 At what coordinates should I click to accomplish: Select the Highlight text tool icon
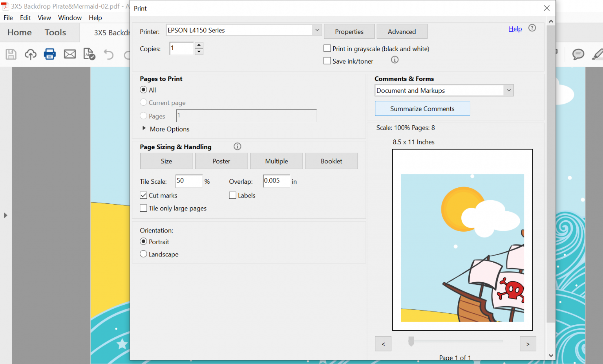point(598,55)
